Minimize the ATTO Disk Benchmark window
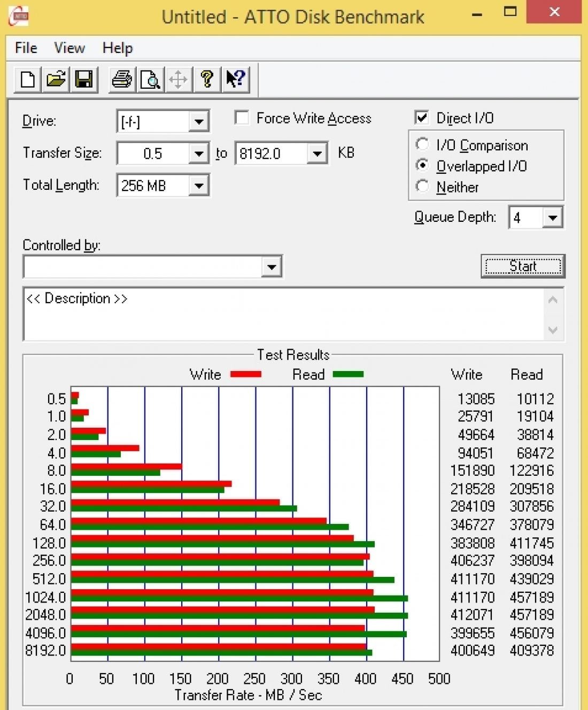The height and width of the screenshot is (710, 588). coord(477,14)
